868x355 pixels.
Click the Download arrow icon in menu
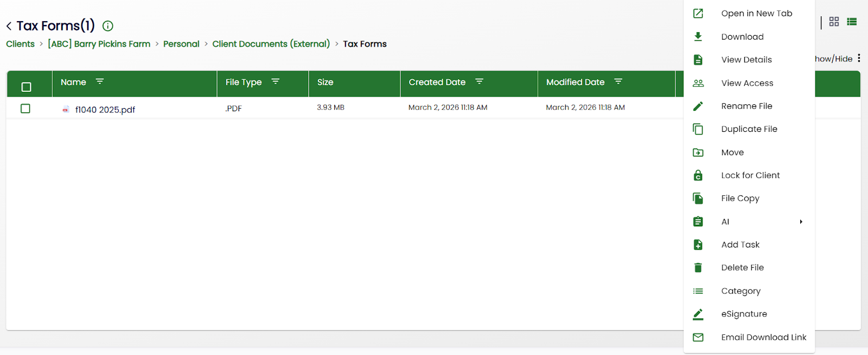(x=698, y=37)
